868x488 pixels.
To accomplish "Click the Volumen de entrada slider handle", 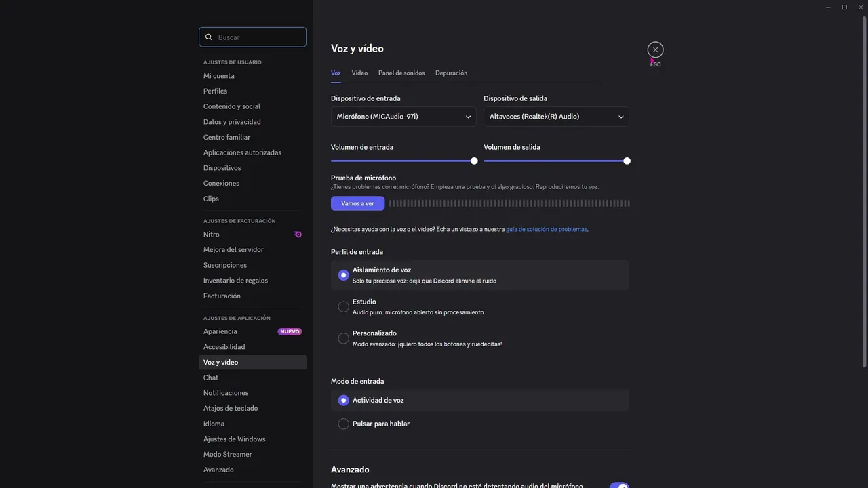I will [474, 161].
